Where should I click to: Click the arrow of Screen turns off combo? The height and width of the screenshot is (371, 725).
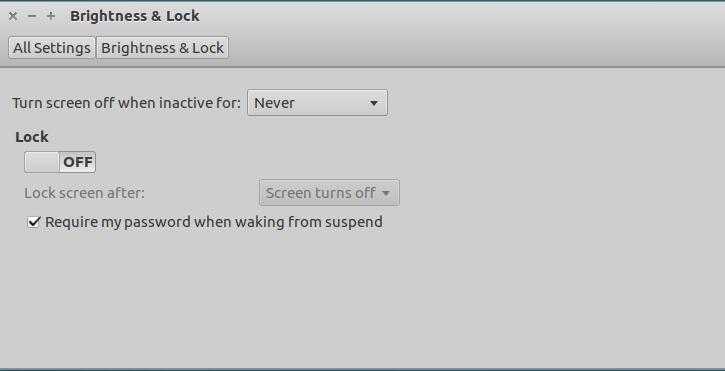click(x=386, y=193)
